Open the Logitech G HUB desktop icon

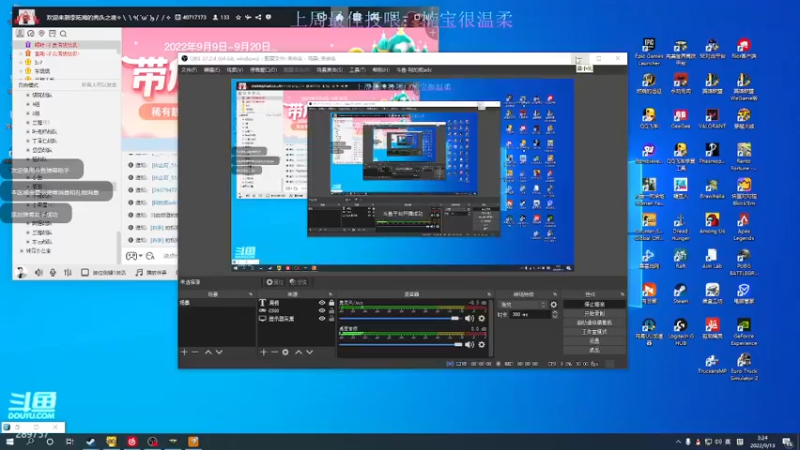pyautogui.click(x=680, y=332)
